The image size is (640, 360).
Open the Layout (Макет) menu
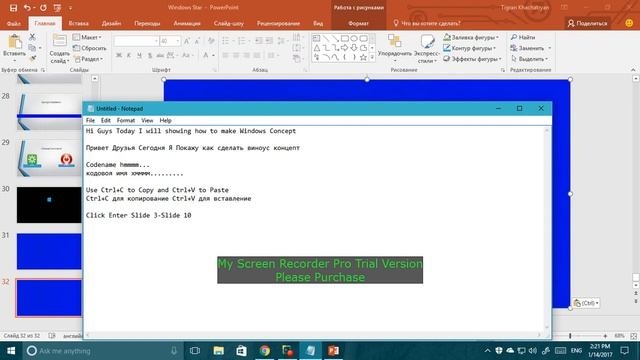click(x=87, y=37)
